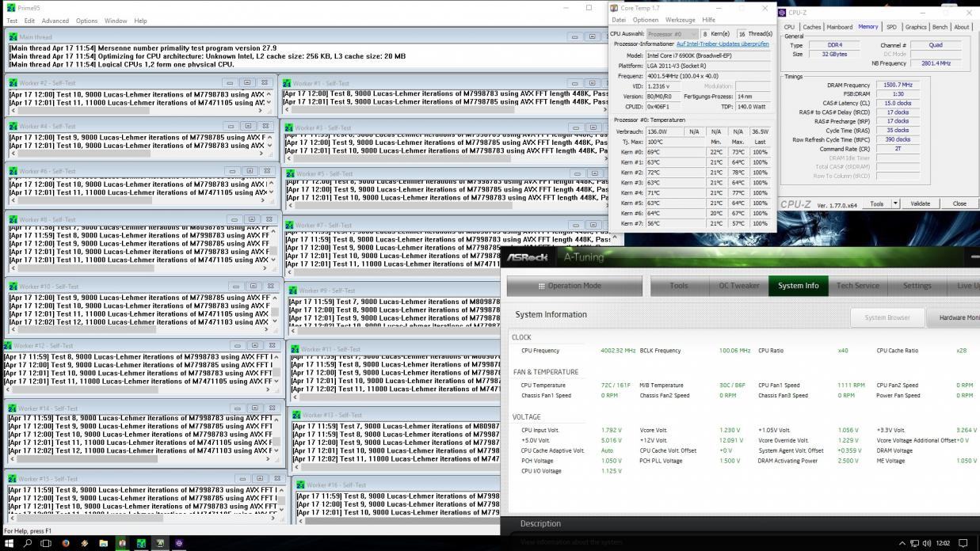Open taskbar search magnifier
Screen dimensions: 980x551
[x=28, y=543]
